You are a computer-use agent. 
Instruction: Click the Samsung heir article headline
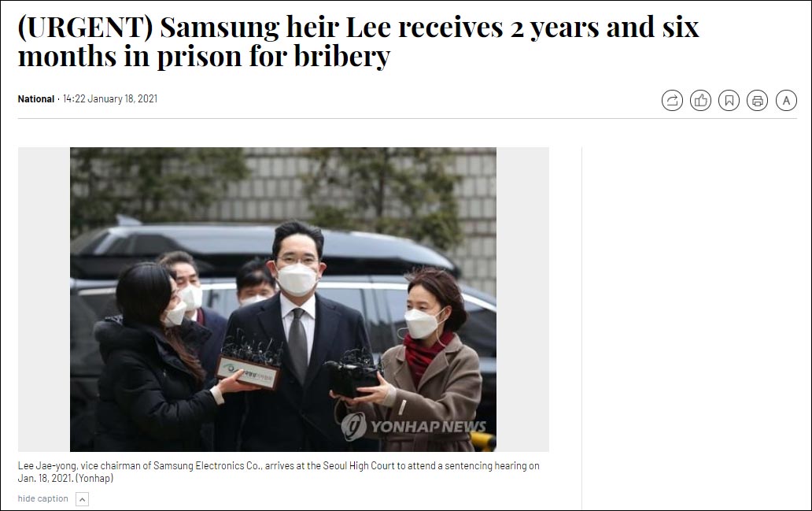click(x=358, y=42)
